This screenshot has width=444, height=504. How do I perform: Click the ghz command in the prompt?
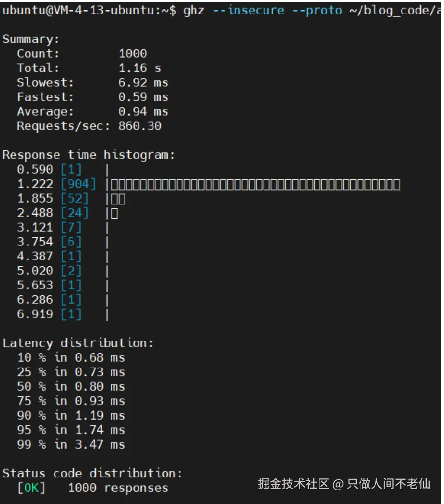click(194, 11)
